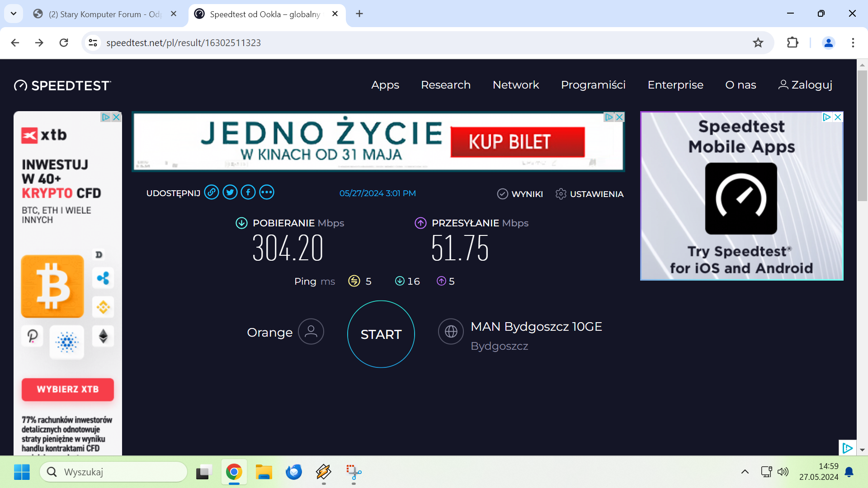This screenshot has width=868, height=488.
Task: Open Thunderbird from taskbar
Action: pyautogui.click(x=294, y=472)
